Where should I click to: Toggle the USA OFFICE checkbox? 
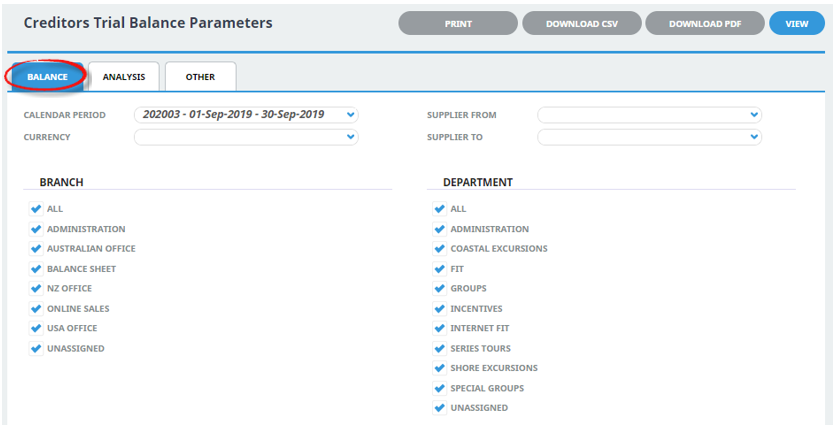36,328
